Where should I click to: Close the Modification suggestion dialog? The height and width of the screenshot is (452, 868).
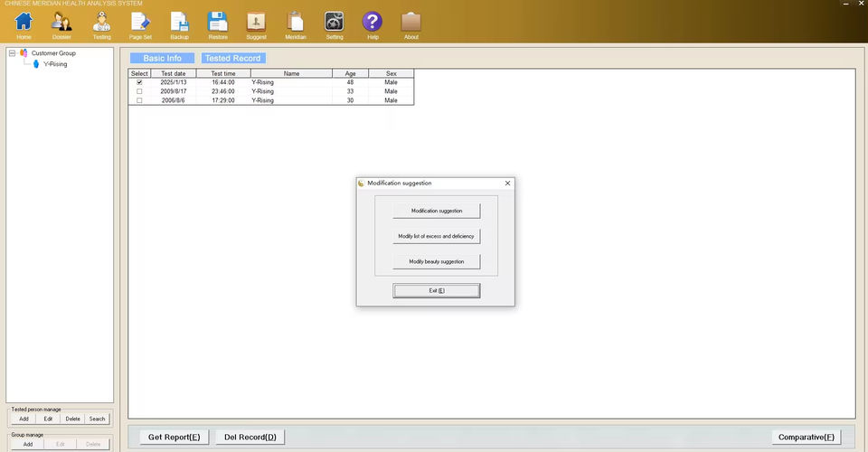point(507,183)
